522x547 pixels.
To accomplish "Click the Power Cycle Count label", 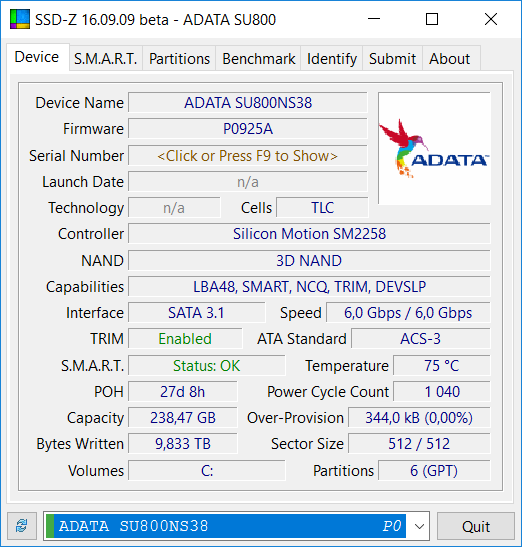I will click(328, 392).
